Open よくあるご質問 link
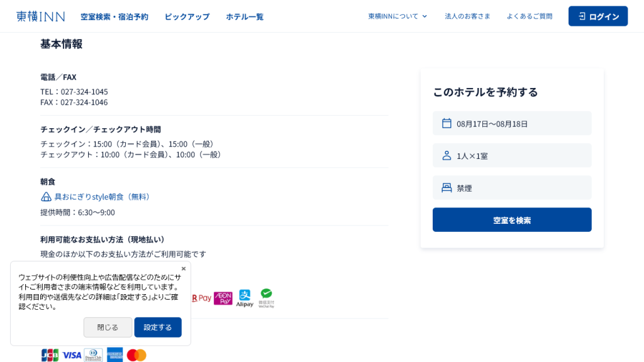644x362 pixels. pyautogui.click(x=530, y=16)
